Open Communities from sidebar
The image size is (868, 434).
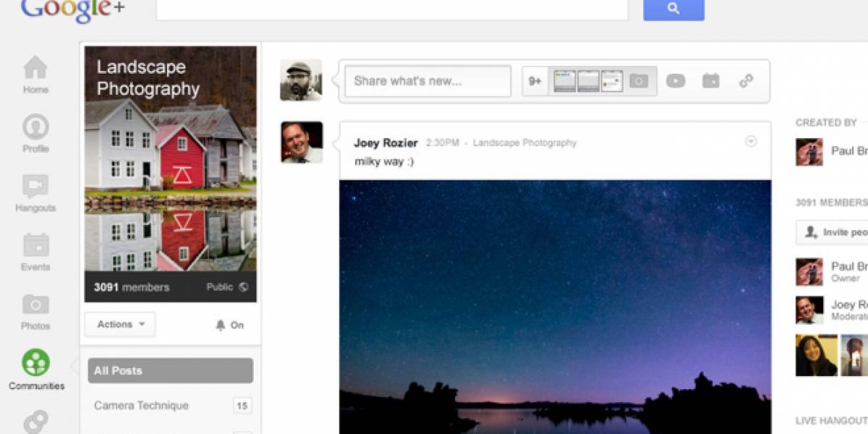36,370
